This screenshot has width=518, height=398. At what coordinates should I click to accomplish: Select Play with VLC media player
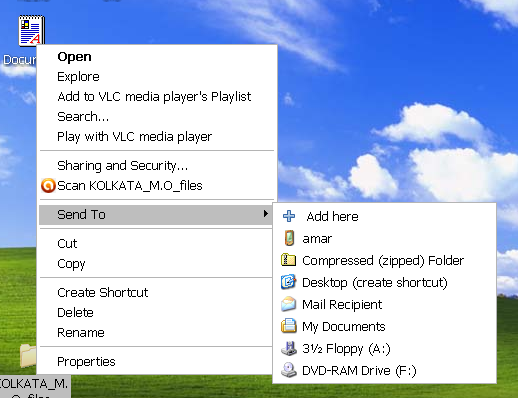[x=134, y=137]
